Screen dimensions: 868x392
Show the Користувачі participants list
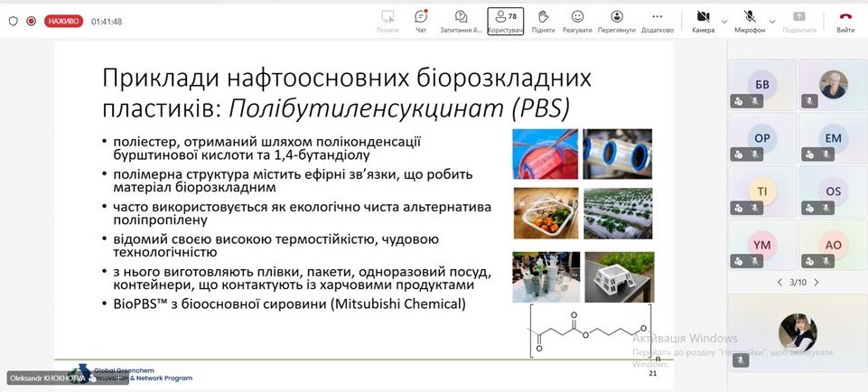[x=505, y=21]
